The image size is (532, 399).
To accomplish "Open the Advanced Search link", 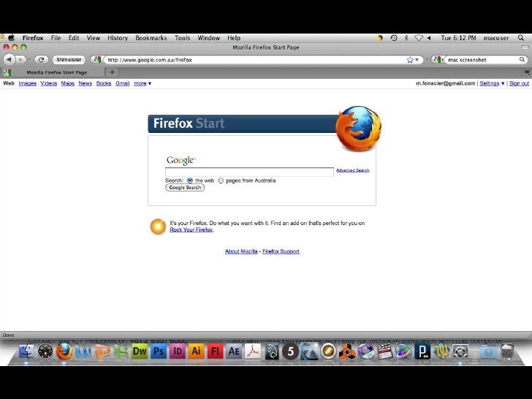I will [x=352, y=170].
